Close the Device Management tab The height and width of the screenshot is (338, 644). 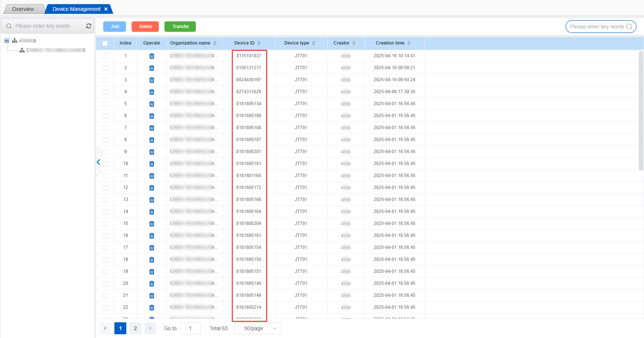(106, 9)
